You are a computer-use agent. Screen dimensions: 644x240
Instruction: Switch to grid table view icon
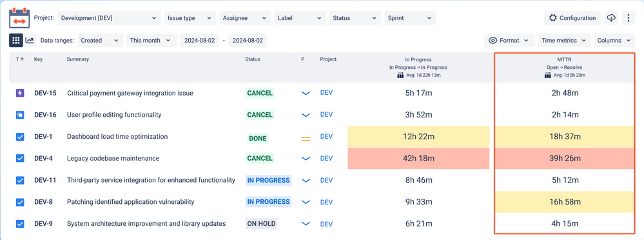[x=16, y=40]
